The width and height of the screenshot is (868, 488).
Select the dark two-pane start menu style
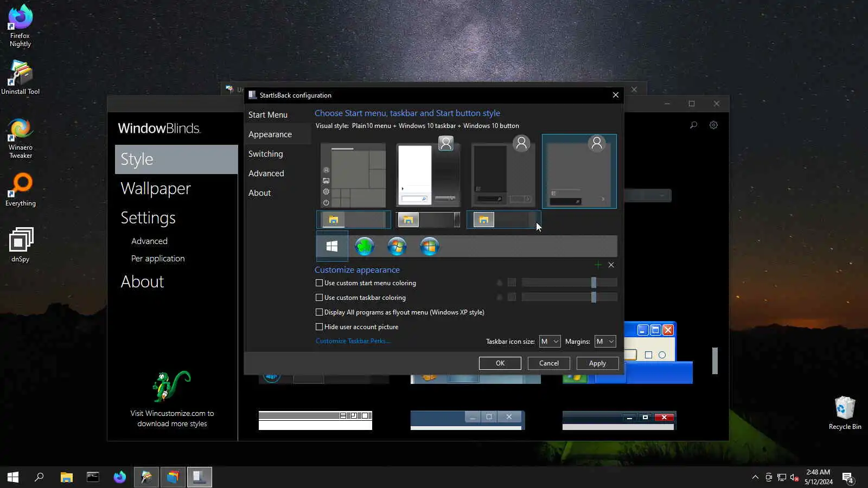503,171
